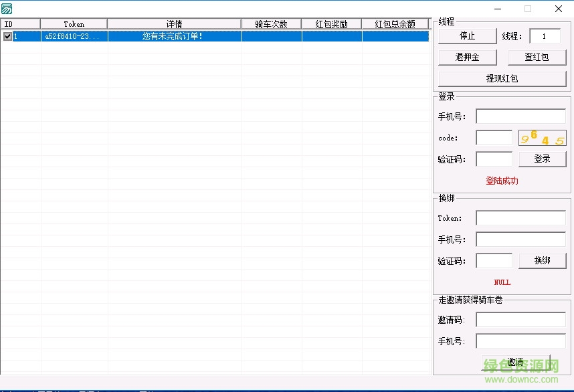This screenshot has height=392, width=574.
Task: Click the 登录 login button
Action: click(542, 159)
